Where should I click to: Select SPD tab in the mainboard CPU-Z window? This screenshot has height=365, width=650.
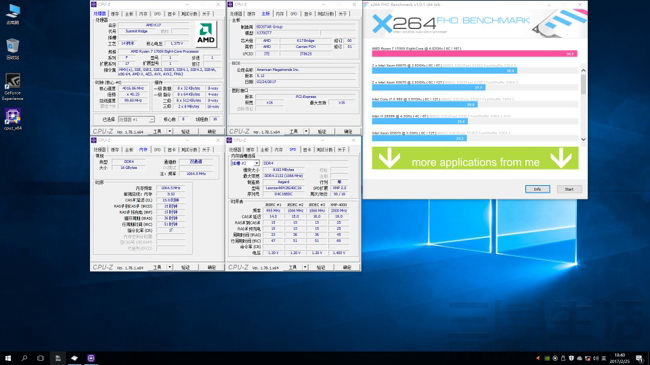[293, 14]
